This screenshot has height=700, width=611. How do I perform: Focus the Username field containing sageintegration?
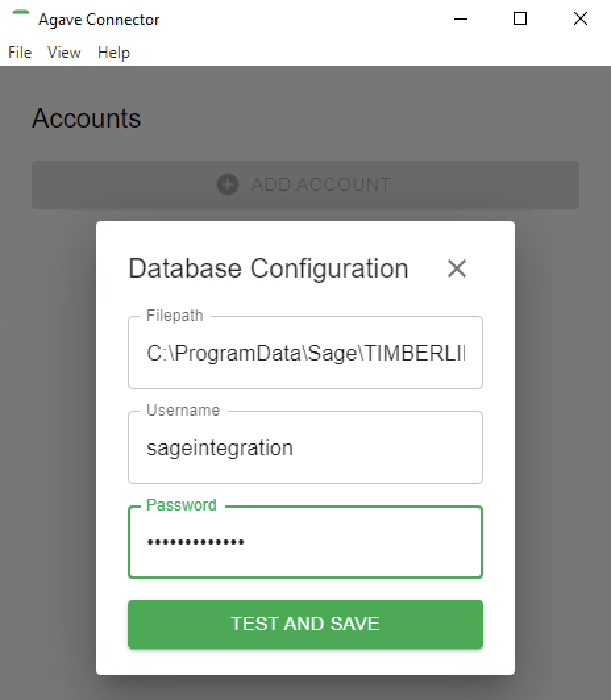click(305, 447)
